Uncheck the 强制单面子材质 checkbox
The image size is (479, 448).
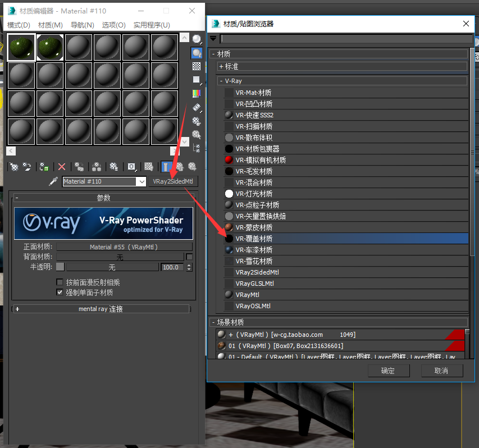click(x=60, y=292)
